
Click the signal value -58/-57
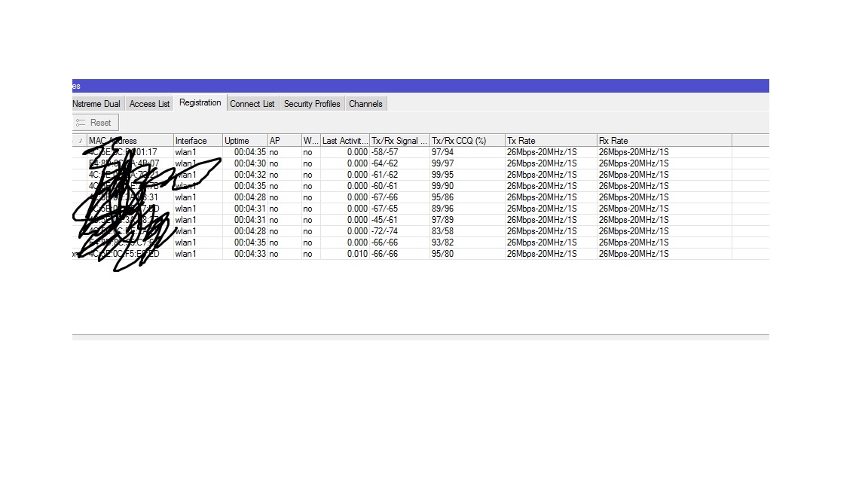coord(384,152)
